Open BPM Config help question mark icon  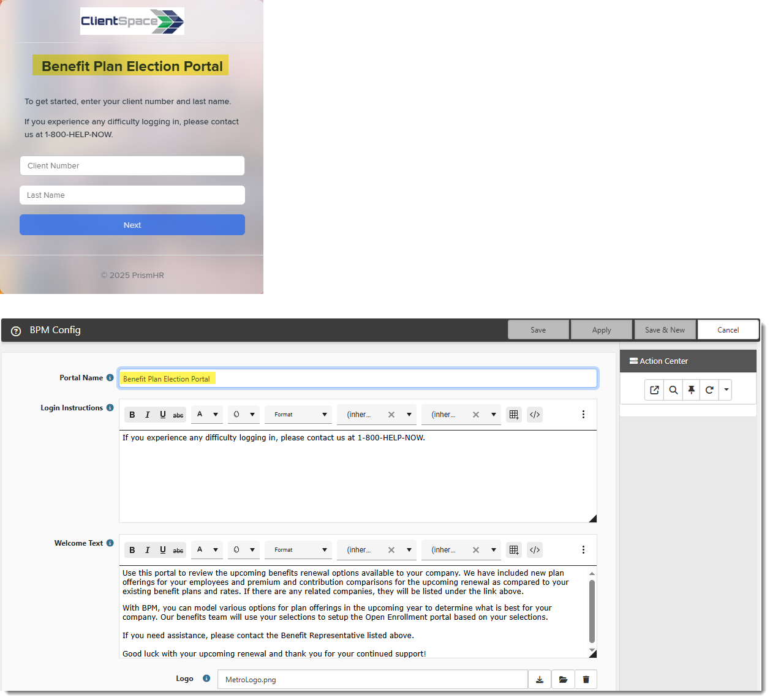coord(17,331)
